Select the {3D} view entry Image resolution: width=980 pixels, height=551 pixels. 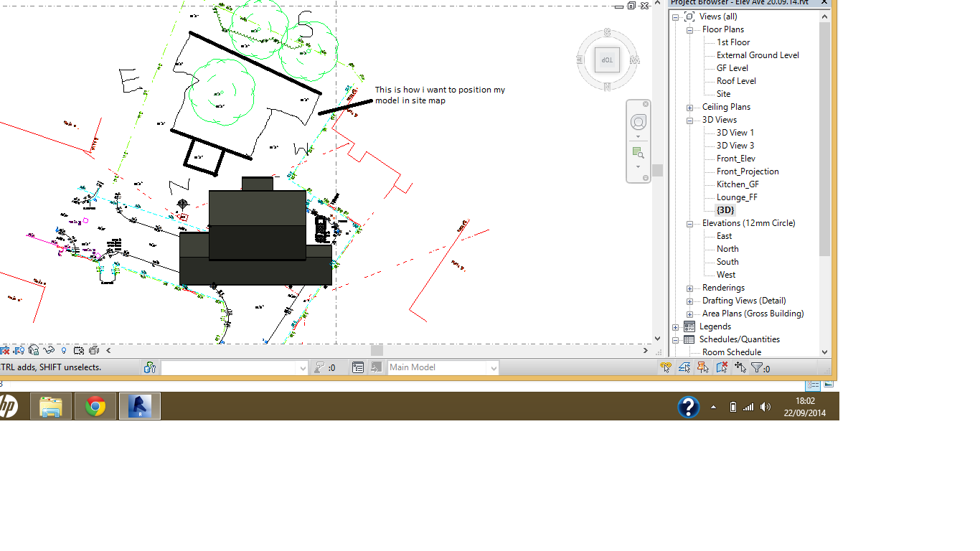pyautogui.click(x=725, y=210)
